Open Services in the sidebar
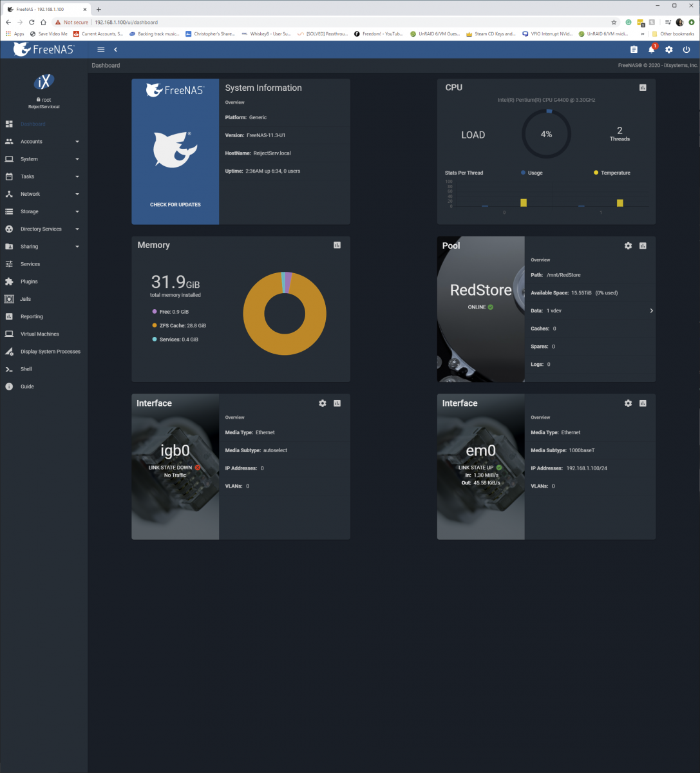Screen dimensions: 700x773 click(x=44, y=264)
